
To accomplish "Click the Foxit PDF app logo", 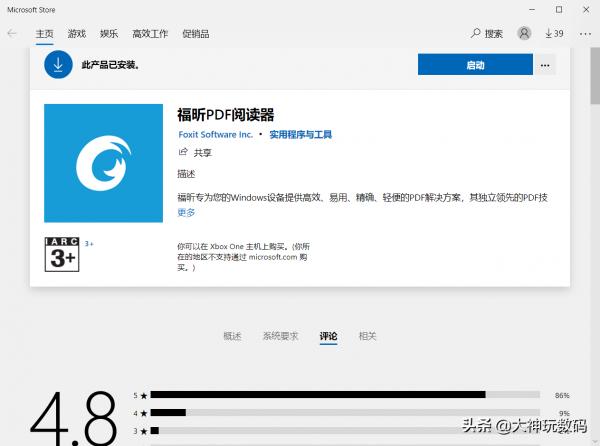I will click(x=103, y=163).
